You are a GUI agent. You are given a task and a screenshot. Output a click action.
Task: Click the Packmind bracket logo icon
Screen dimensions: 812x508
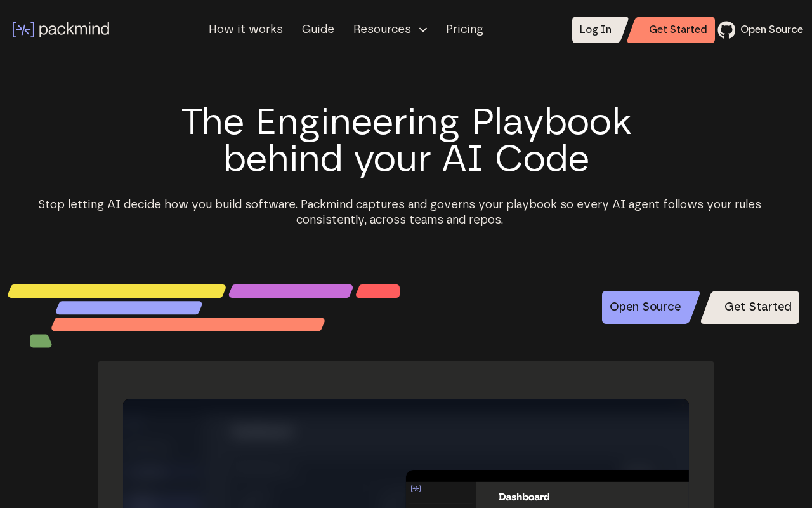[23, 30]
